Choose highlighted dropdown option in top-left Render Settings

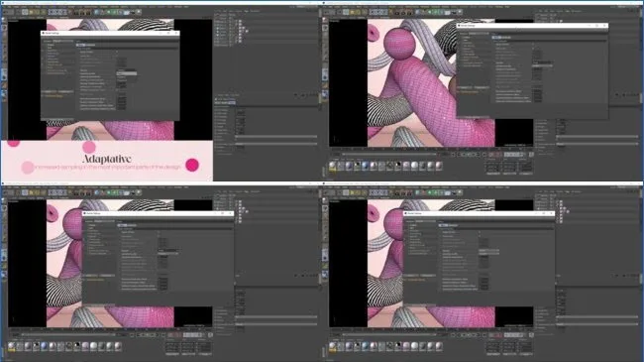coord(127,73)
